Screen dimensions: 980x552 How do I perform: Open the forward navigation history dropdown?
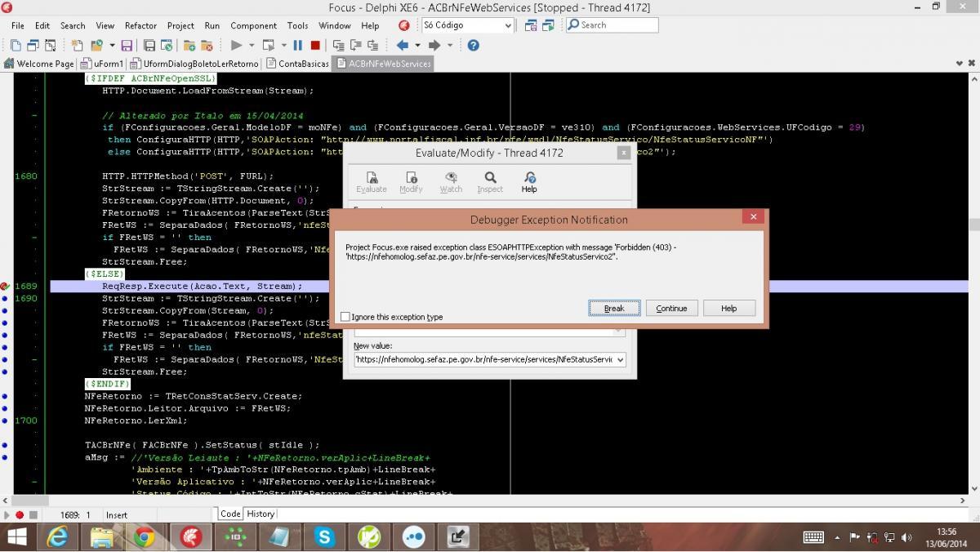coord(450,46)
